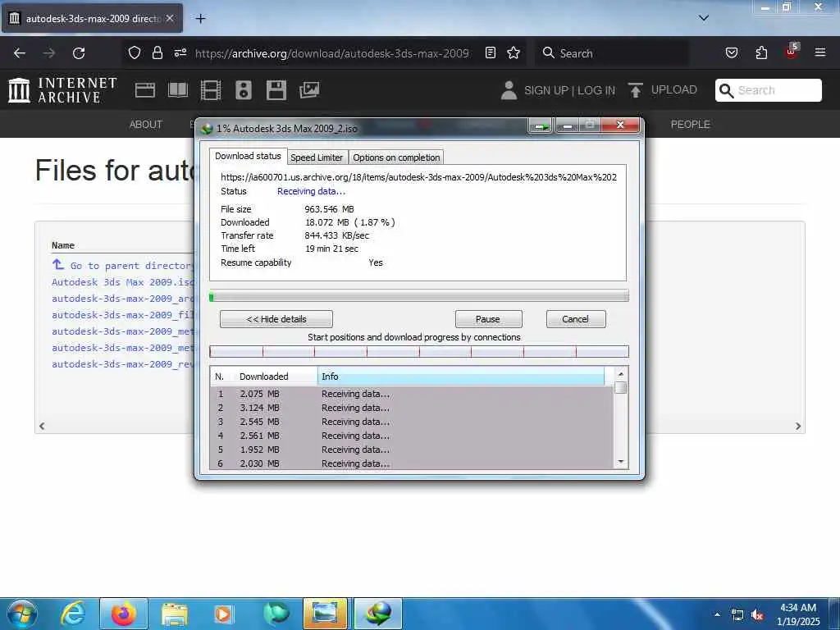Click the SIGN UP link
840x630 pixels.
point(546,90)
